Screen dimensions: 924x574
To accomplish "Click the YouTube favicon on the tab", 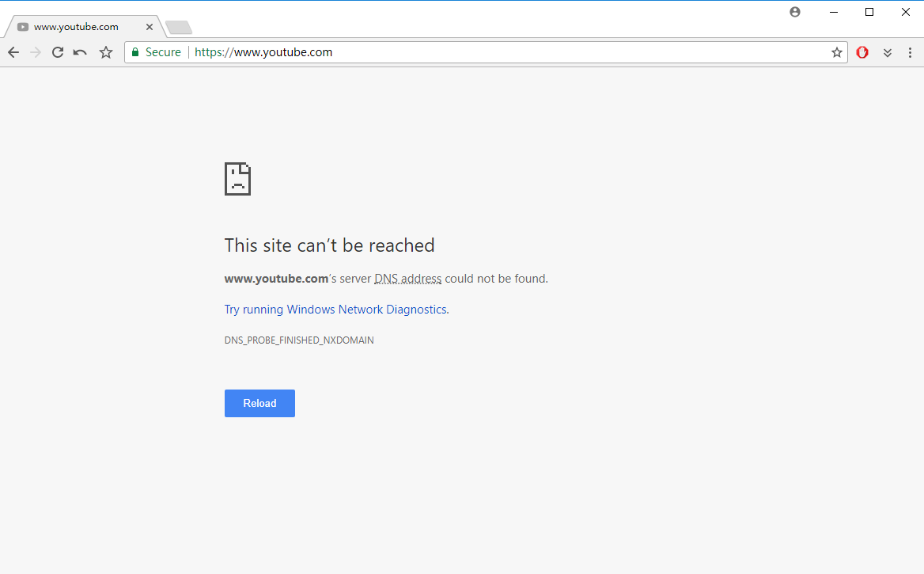I will 23,27.
